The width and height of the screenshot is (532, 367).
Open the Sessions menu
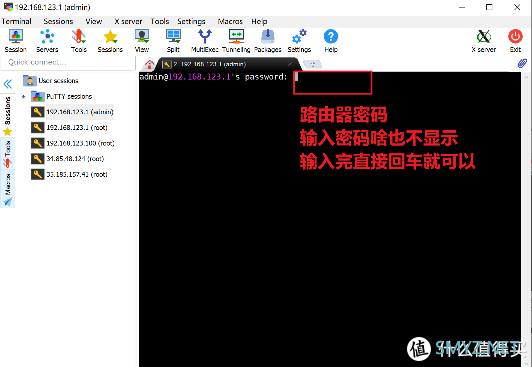[58, 21]
